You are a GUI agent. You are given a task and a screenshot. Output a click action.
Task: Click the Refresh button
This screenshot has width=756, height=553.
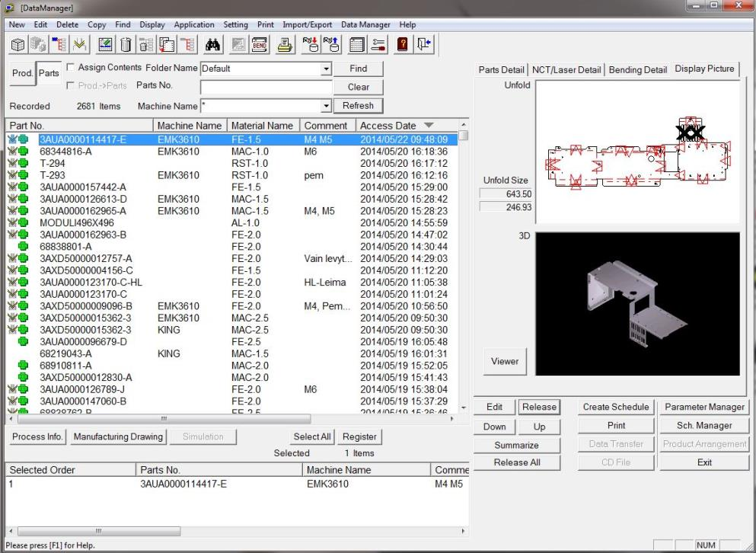(359, 106)
